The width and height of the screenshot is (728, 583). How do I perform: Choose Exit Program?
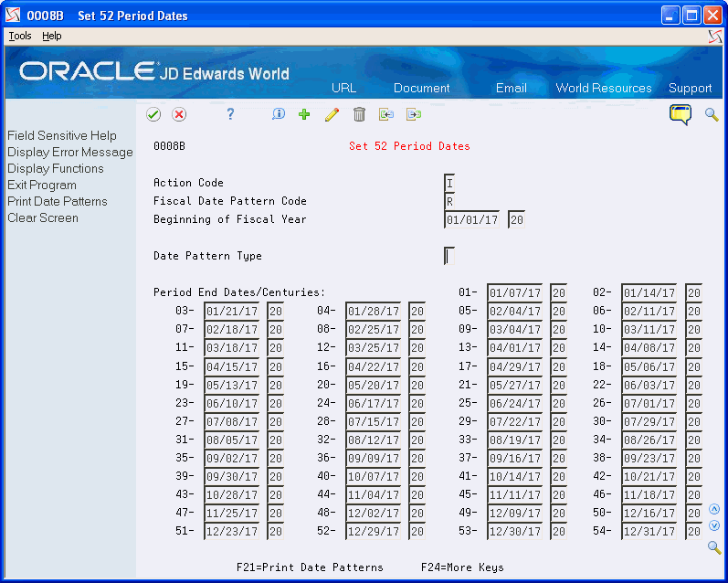[x=42, y=185]
